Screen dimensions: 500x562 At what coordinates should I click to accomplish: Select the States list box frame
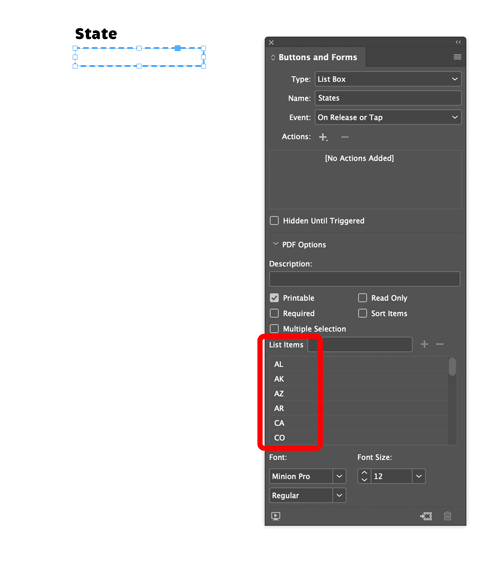139,57
